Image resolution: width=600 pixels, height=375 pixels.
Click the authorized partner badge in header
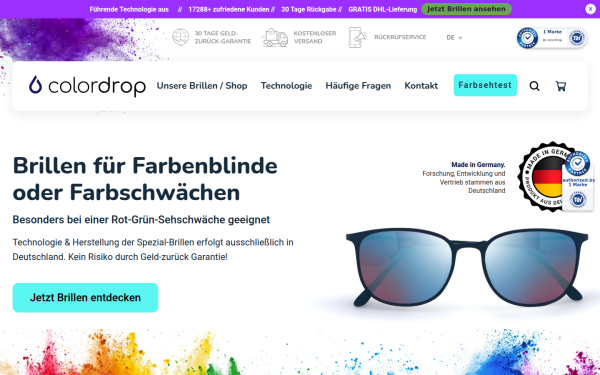[552, 38]
